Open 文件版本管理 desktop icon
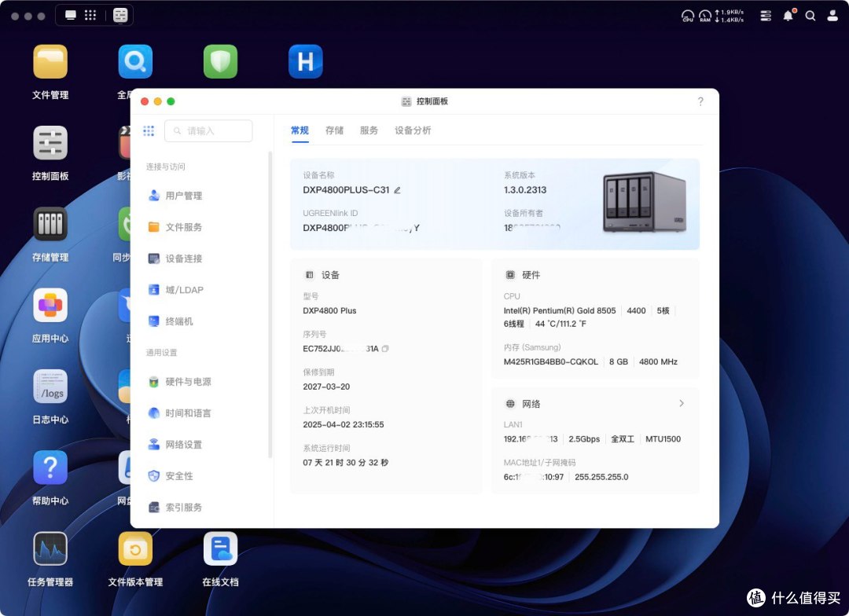 pyautogui.click(x=135, y=548)
